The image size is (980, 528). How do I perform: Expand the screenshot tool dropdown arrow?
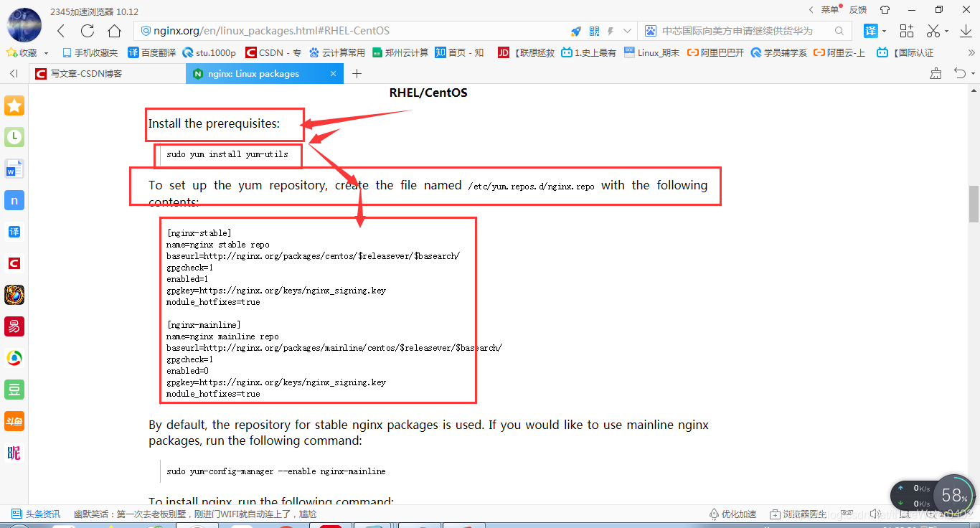[946, 32]
